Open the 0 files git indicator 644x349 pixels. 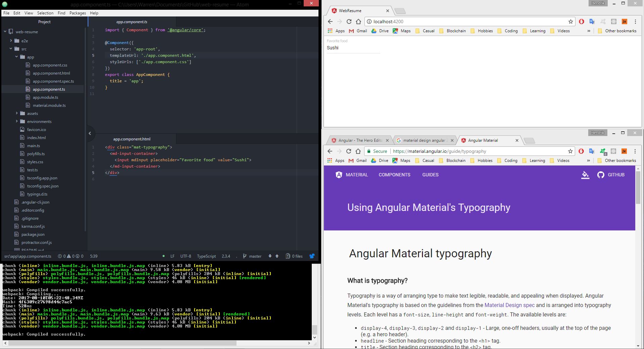pos(294,256)
